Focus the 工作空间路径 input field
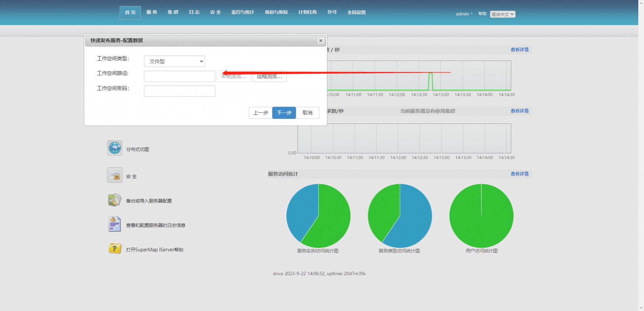This screenshot has height=311, width=644. point(180,76)
